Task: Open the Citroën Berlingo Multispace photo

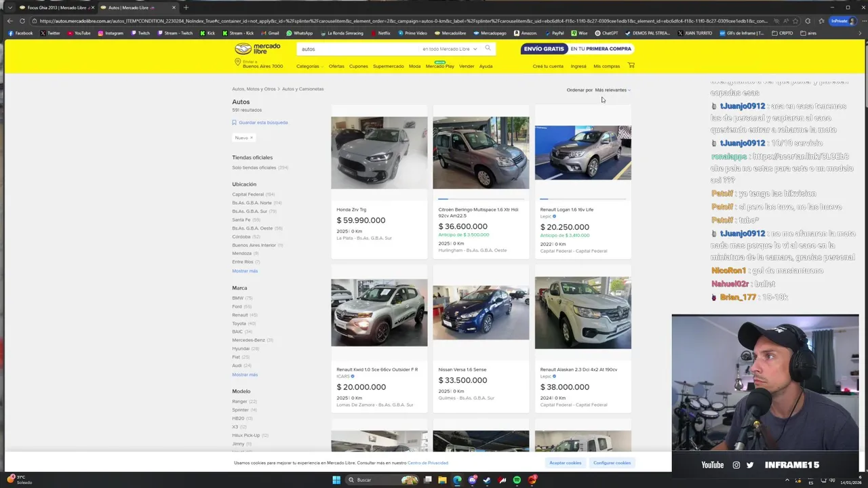Action: (481, 152)
